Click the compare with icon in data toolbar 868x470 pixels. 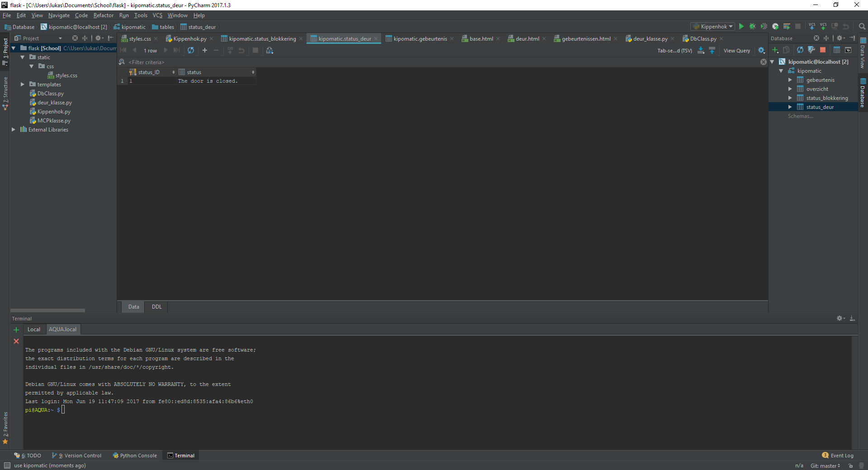tap(270, 50)
